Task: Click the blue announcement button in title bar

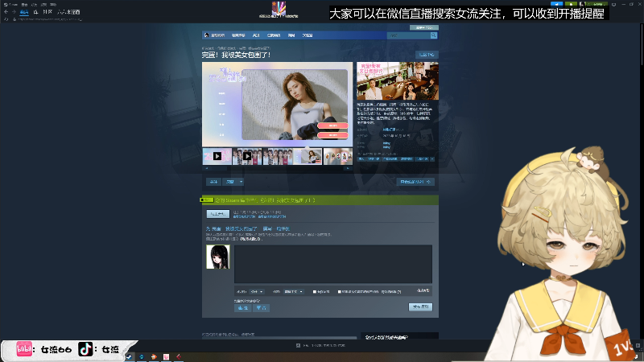Action: pos(556,4)
